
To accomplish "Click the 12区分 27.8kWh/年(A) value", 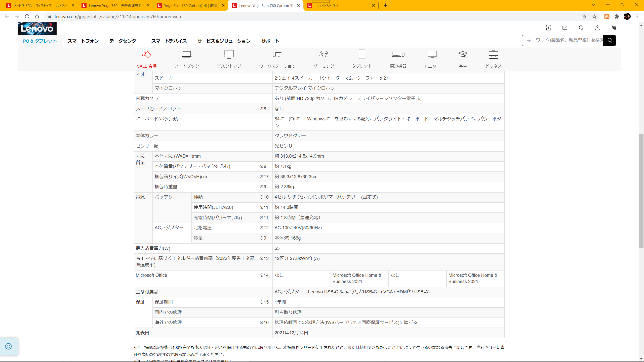I will 297,258.
